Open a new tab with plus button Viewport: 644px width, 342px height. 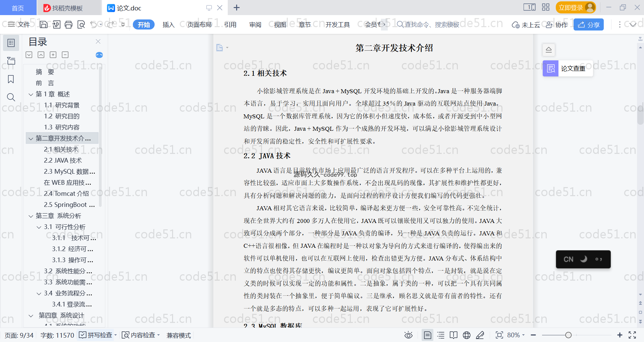tap(236, 7)
